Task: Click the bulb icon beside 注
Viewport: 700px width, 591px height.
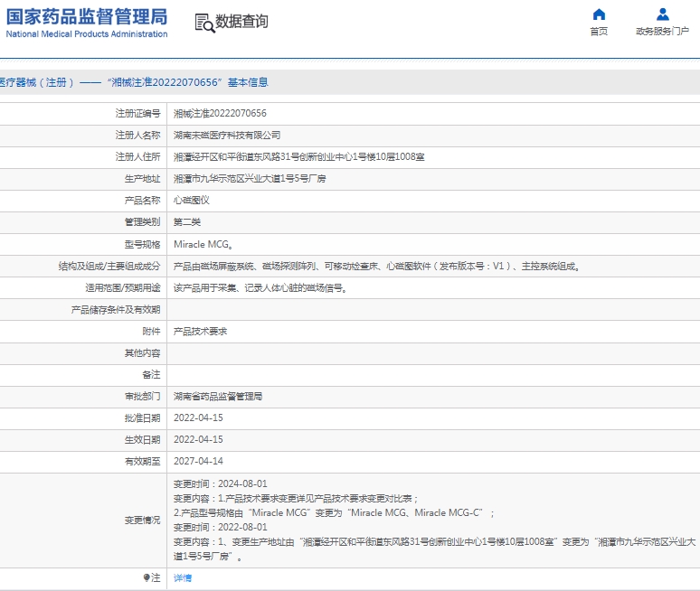Action: [147, 577]
